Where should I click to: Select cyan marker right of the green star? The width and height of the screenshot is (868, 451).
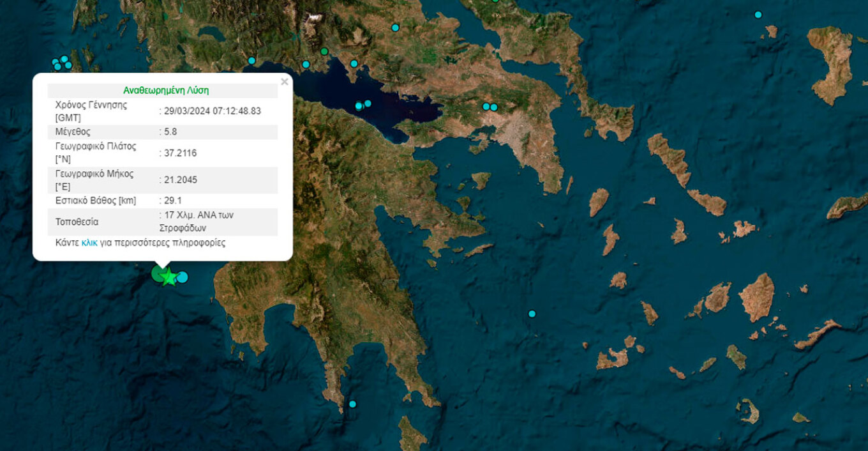coord(183,277)
